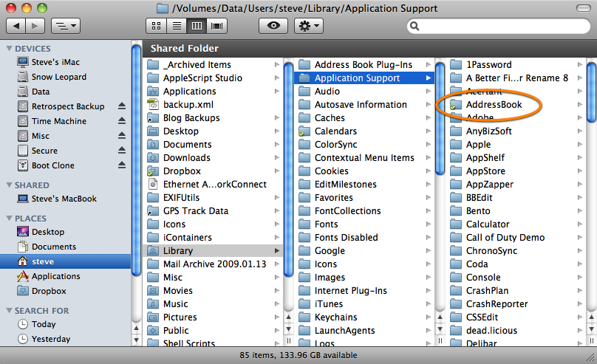Collapse the SEARCH FOR section
Image resolution: width=597 pixels, height=364 pixels.
click(x=9, y=311)
